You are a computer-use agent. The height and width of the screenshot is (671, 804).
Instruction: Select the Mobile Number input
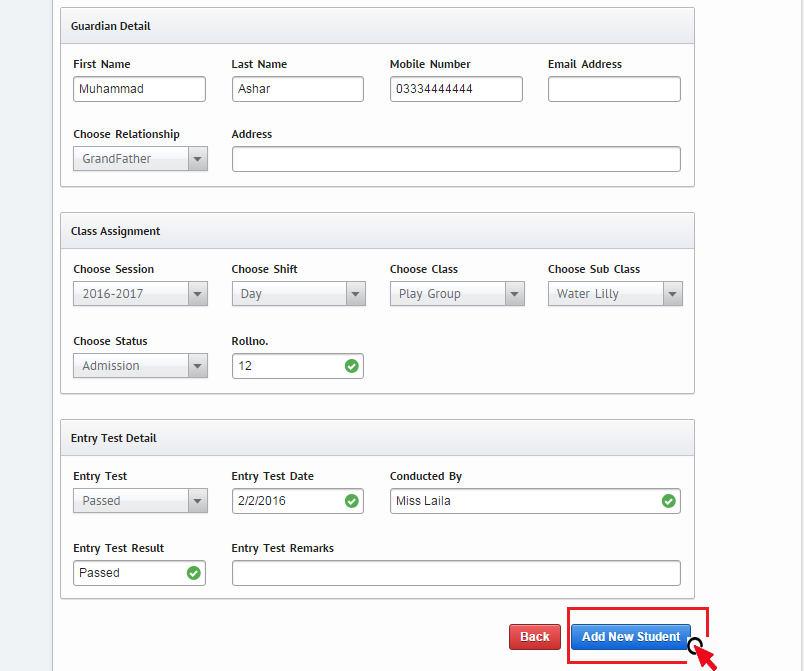click(x=456, y=89)
